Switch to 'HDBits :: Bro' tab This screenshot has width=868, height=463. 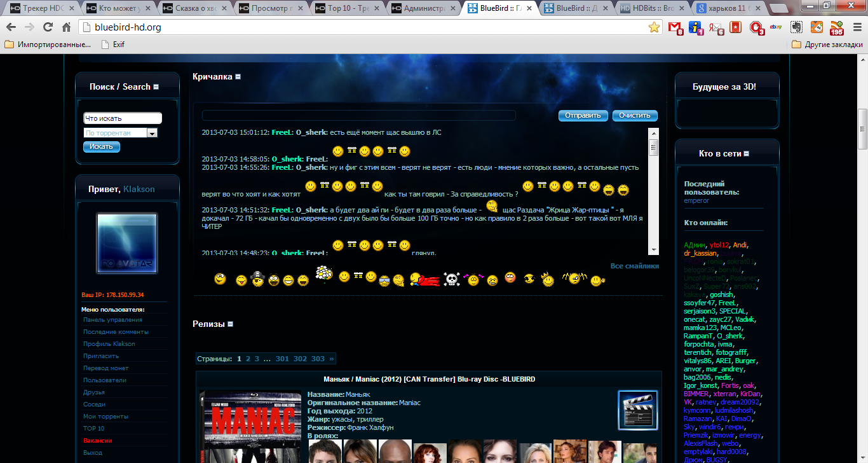(651, 9)
